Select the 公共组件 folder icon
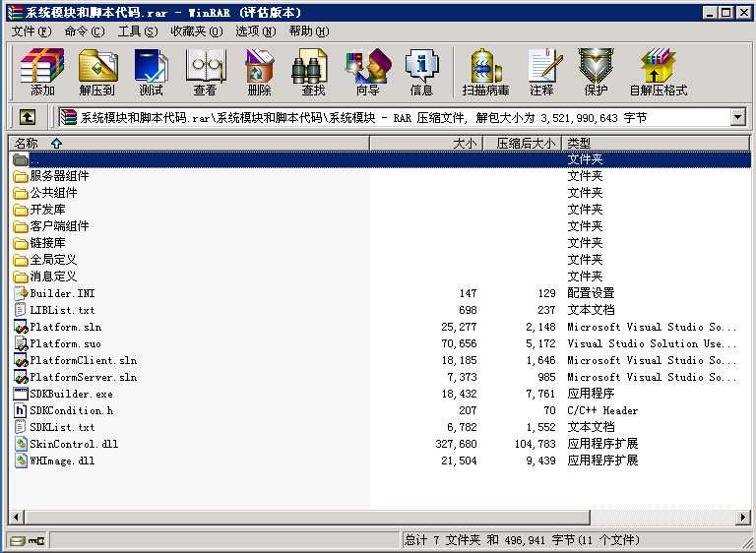The width and height of the screenshot is (756, 553). point(21,193)
